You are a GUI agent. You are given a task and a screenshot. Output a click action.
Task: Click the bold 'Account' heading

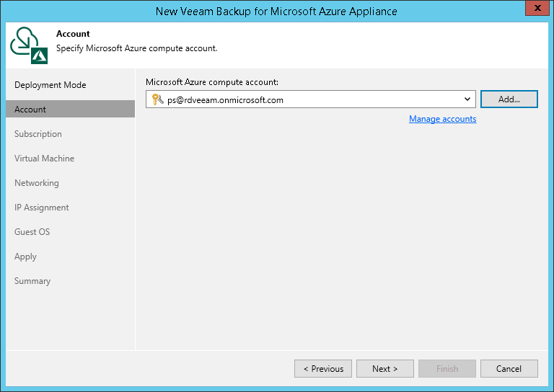pos(73,34)
